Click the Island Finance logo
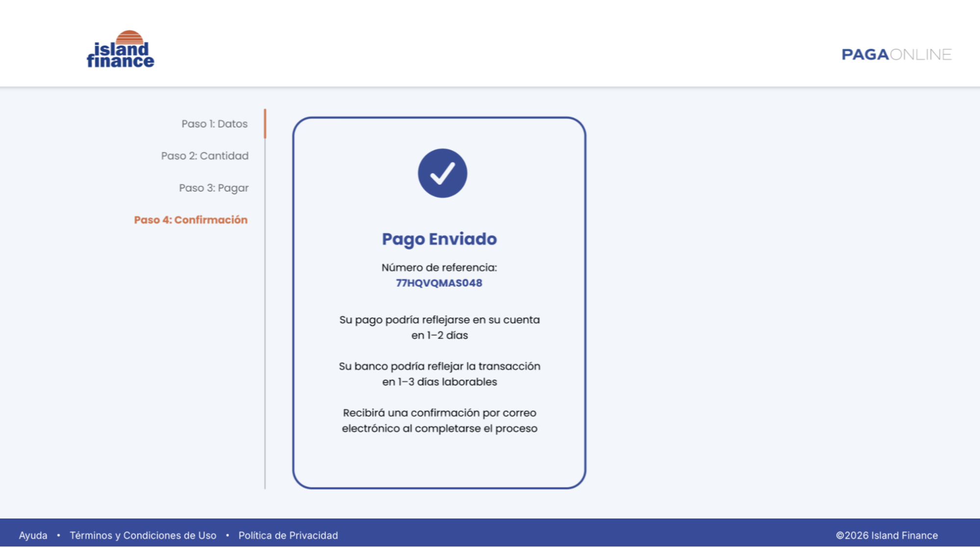980x547 pixels. tap(121, 49)
